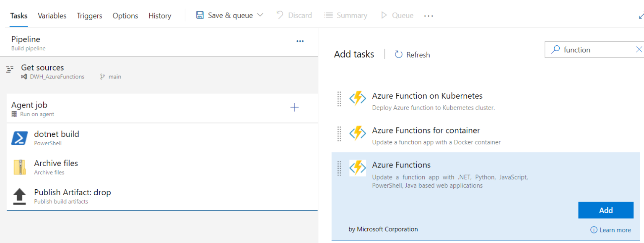
Task: Click the Refresh icon in Add tasks panel
Action: [x=397, y=54]
